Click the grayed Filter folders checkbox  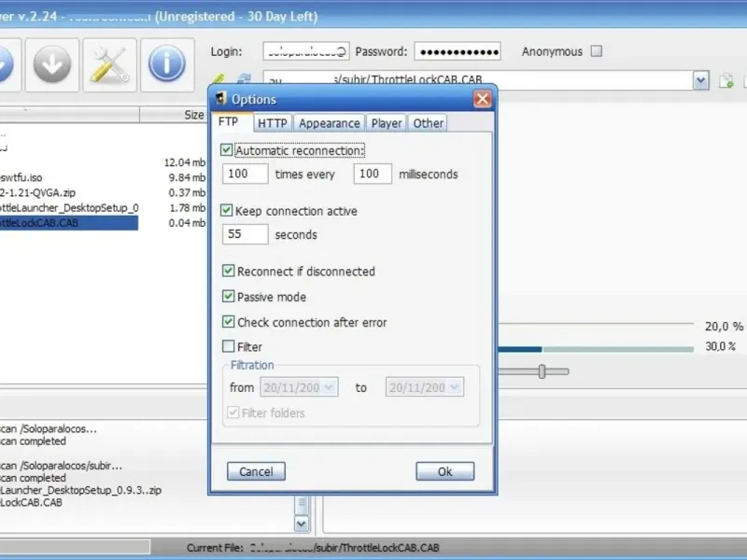(x=233, y=413)
